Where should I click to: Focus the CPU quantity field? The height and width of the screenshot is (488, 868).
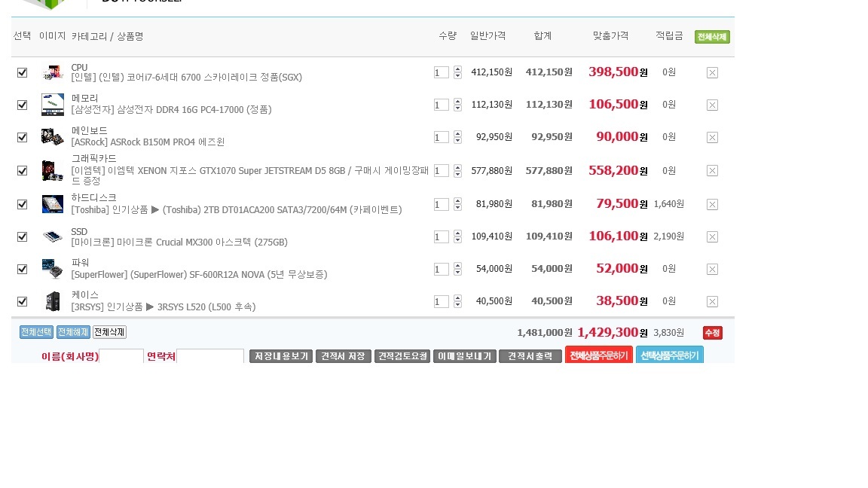click(442, 72)
